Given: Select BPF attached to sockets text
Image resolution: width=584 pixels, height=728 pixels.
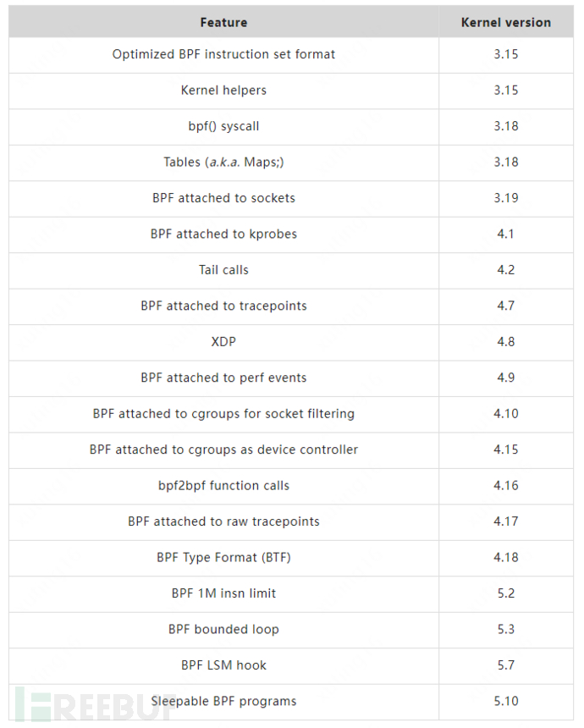Looking at the screenshot, I should 223,198.
